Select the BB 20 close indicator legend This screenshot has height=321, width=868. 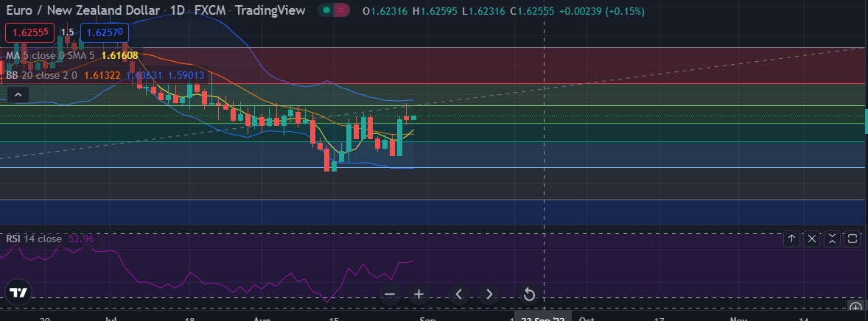[x=42, y=75]
